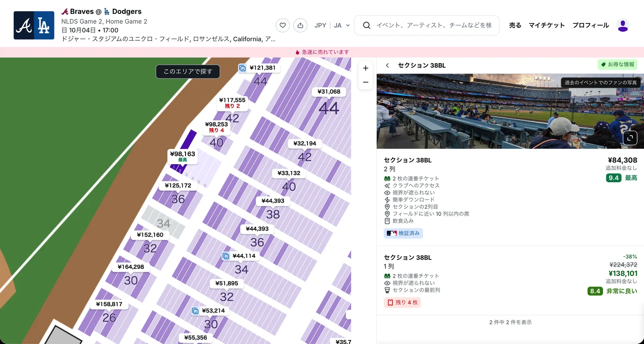Select the ¥84,308 row 2 listing

point(510,197)
